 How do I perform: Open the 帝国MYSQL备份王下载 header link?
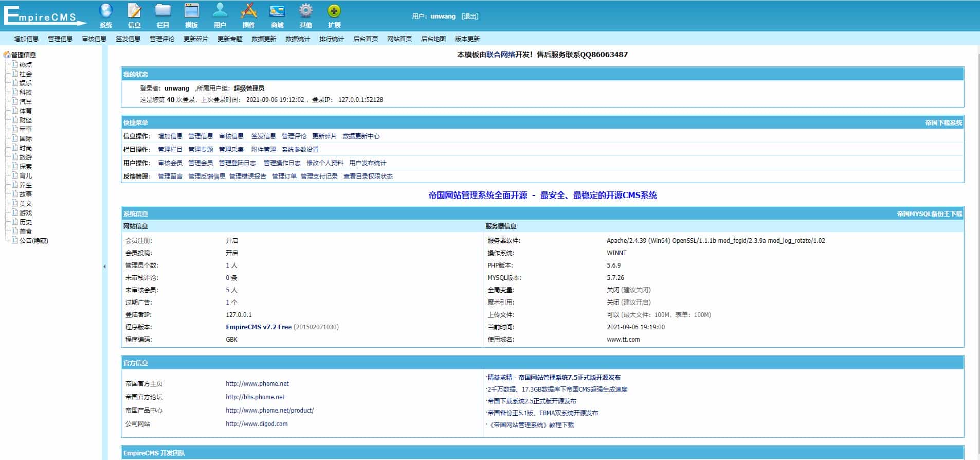pos(930,214)
